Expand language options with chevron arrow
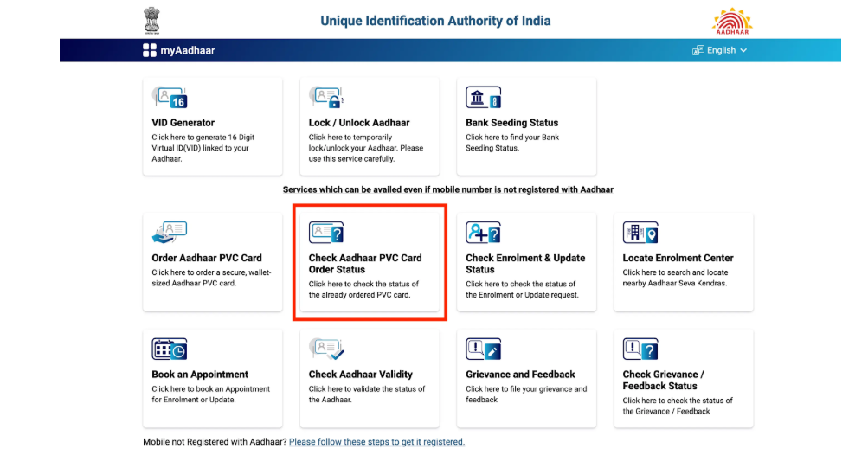The height and width of the screenshot is (468, 868). [743, 50]
